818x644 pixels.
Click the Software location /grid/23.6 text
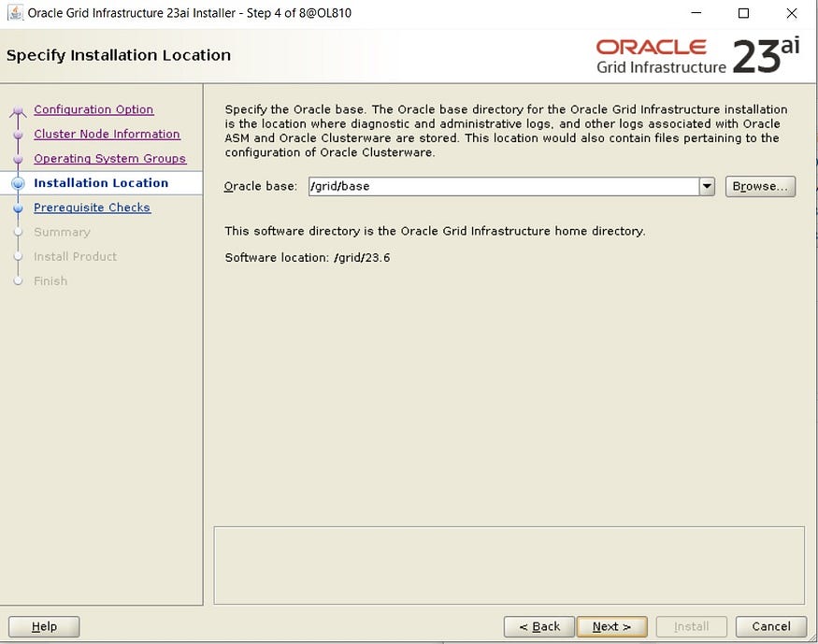coord(308,258)
